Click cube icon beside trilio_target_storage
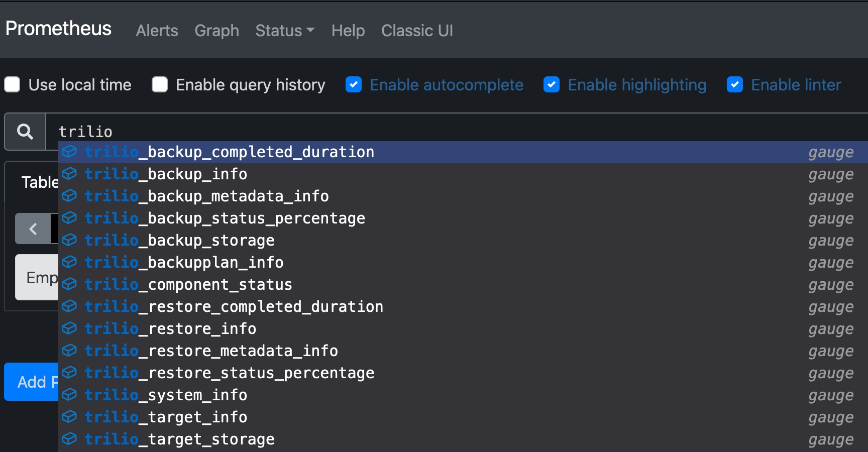The height and width of the screenshot is (452, 868). coord(69,439)
